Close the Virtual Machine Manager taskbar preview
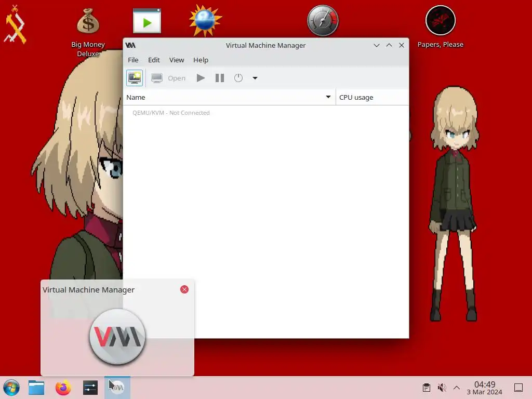Image resolution: width=532 pixels, height=399 pixels. 184,289
